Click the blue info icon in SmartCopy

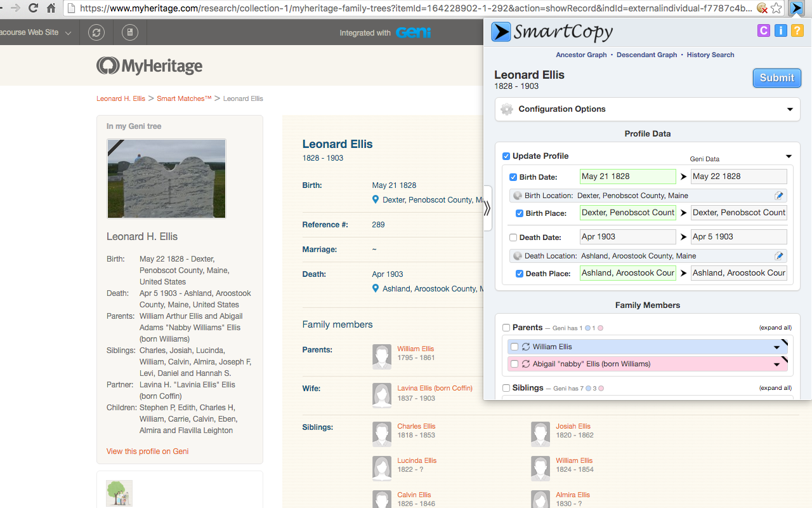pos(780,30)
